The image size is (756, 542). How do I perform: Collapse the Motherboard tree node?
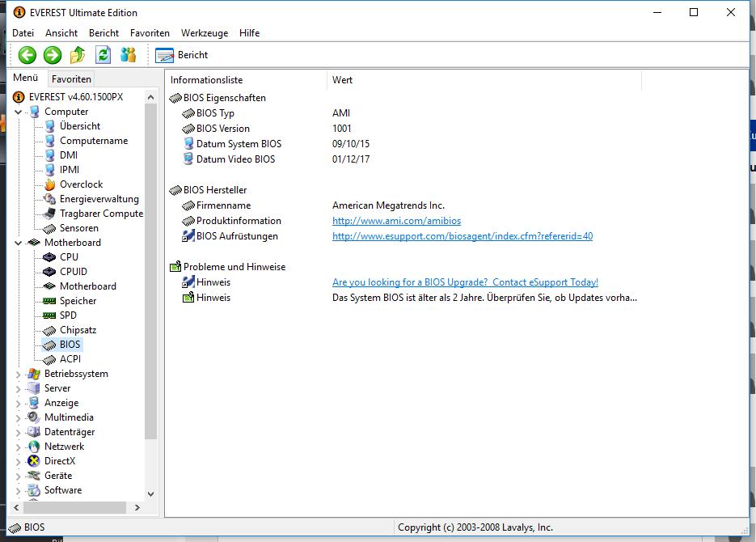[x=19, y=243]
